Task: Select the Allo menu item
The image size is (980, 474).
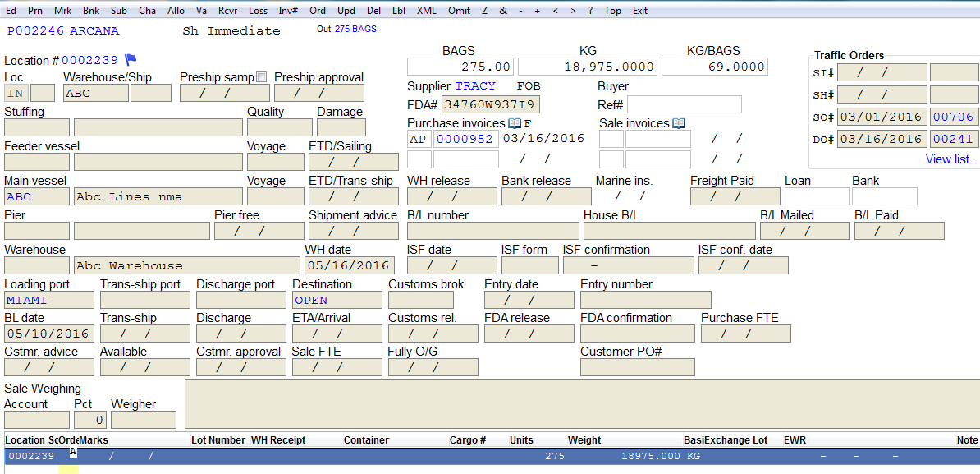Action: 176,11
